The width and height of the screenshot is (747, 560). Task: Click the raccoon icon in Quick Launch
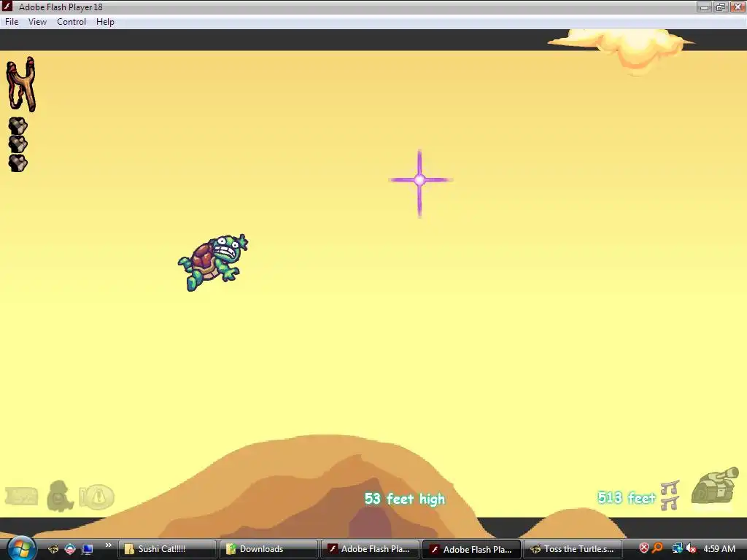click(x=53, y=549)
